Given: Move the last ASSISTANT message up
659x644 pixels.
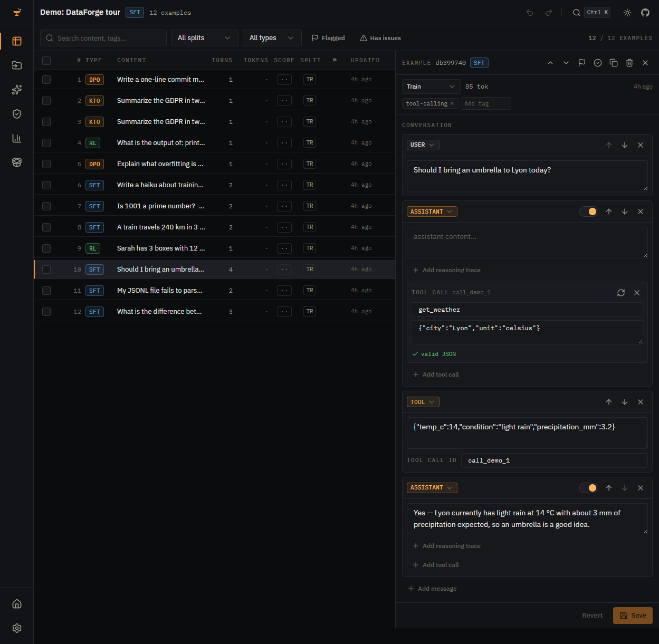Looking at the screenshot, I should (x=609, y=488).
